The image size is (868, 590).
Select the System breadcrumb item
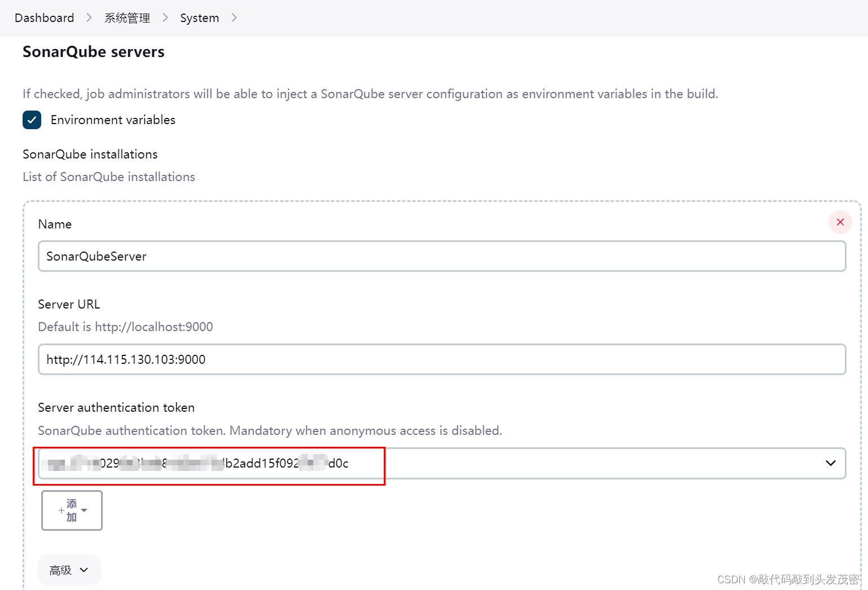199,18
